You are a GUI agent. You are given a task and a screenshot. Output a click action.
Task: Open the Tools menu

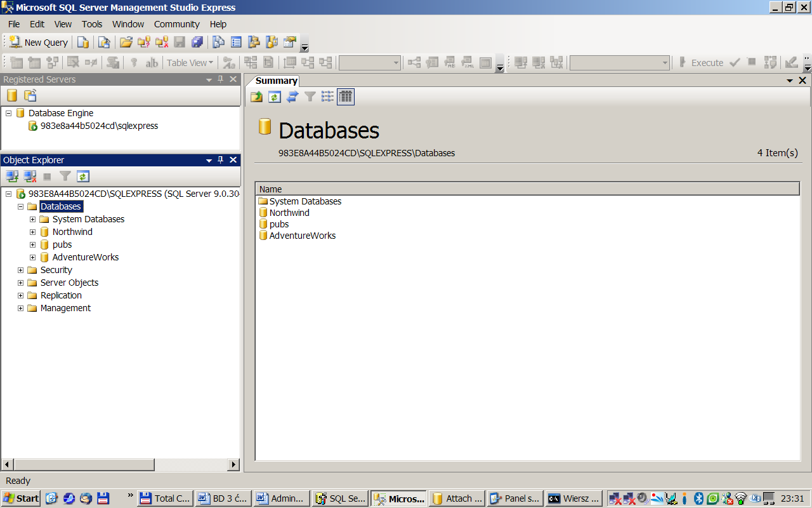[92, 24]
